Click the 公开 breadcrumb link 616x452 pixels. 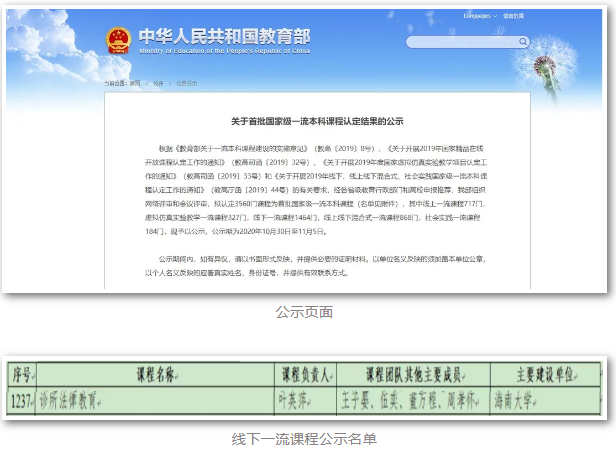[158, 84]
